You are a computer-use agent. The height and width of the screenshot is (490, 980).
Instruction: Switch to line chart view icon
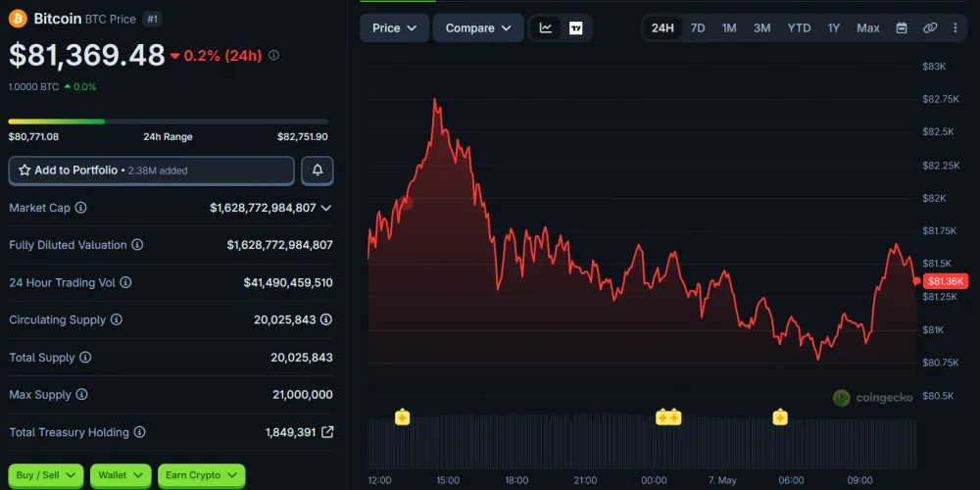[x=546, y=28]
